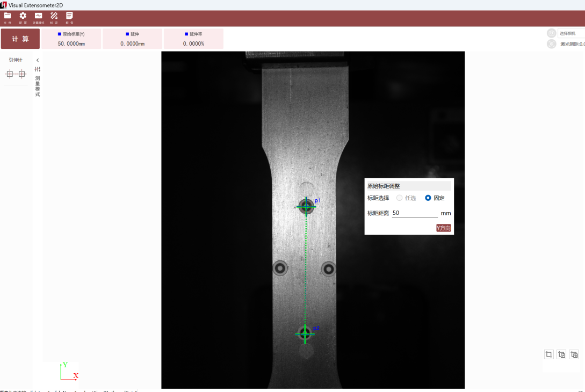Select the 计算模式 (Calculation mode) icon
This screenshot has width=585, height=392.
[38, 17]
